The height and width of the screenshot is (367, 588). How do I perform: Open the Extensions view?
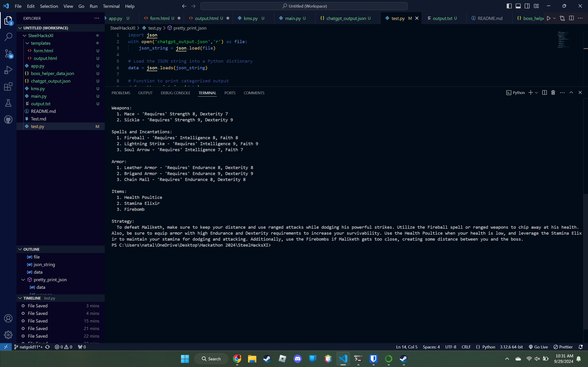8,86
